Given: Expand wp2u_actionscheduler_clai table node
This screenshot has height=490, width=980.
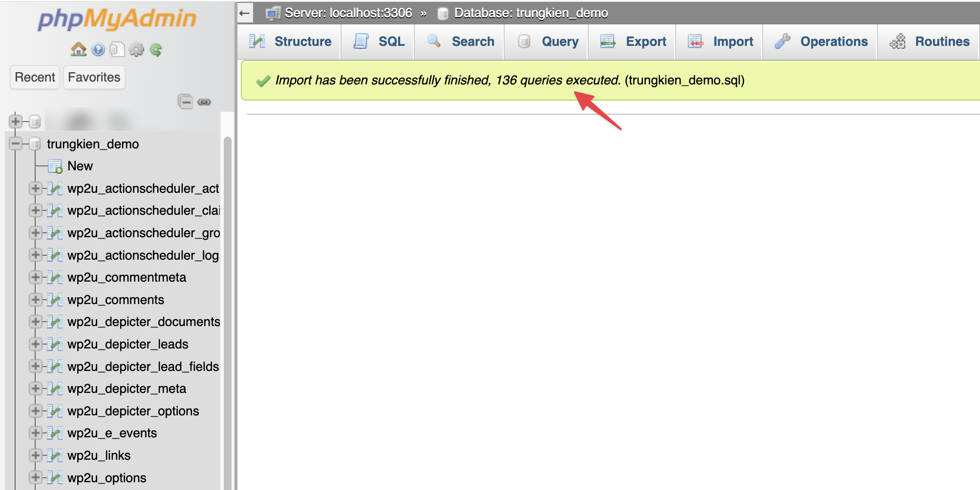Looking at the screenshot, I should pos(35,210).
